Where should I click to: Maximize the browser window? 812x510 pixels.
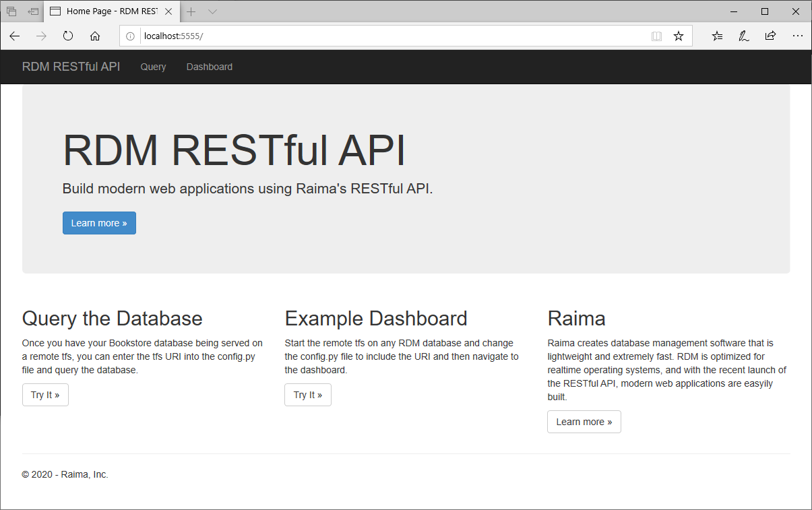(x=765, y=11)
